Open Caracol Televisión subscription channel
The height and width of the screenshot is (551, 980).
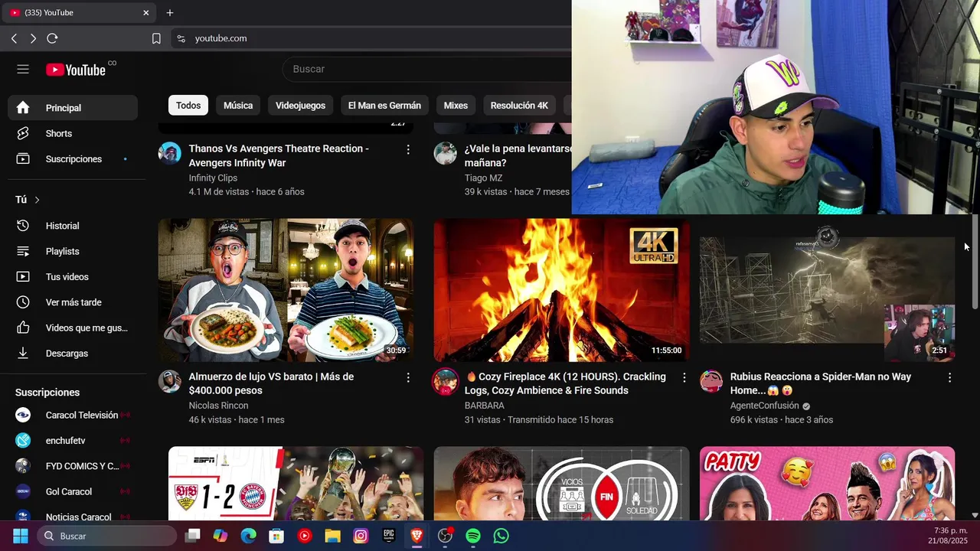[73, 415]
